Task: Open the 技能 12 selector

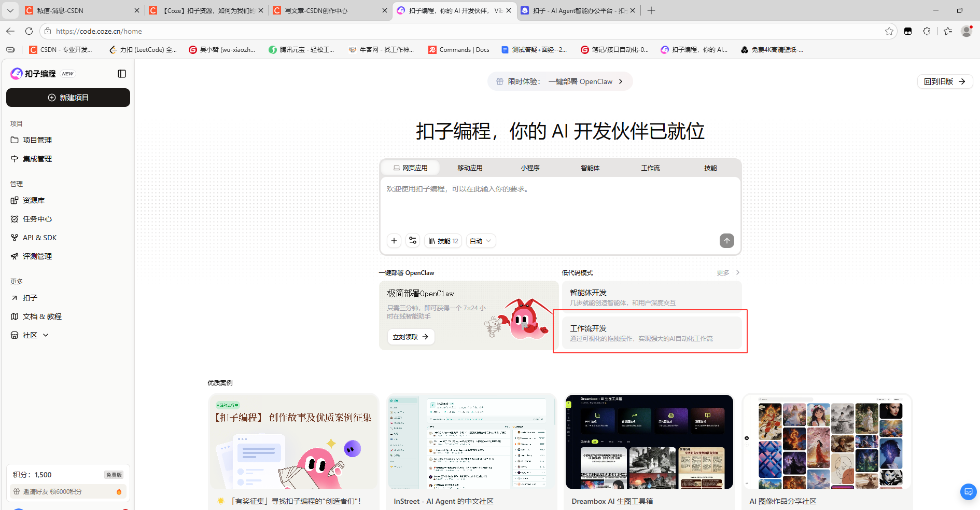Action: pyautogui.click(x=443, y=241)
